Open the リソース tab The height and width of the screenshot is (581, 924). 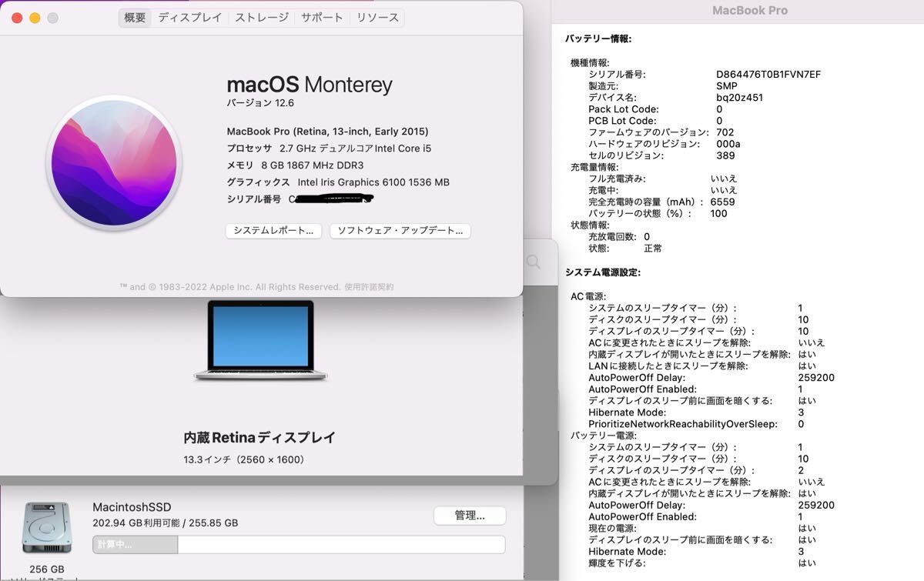pyautogui.click(x=377, y=18)
